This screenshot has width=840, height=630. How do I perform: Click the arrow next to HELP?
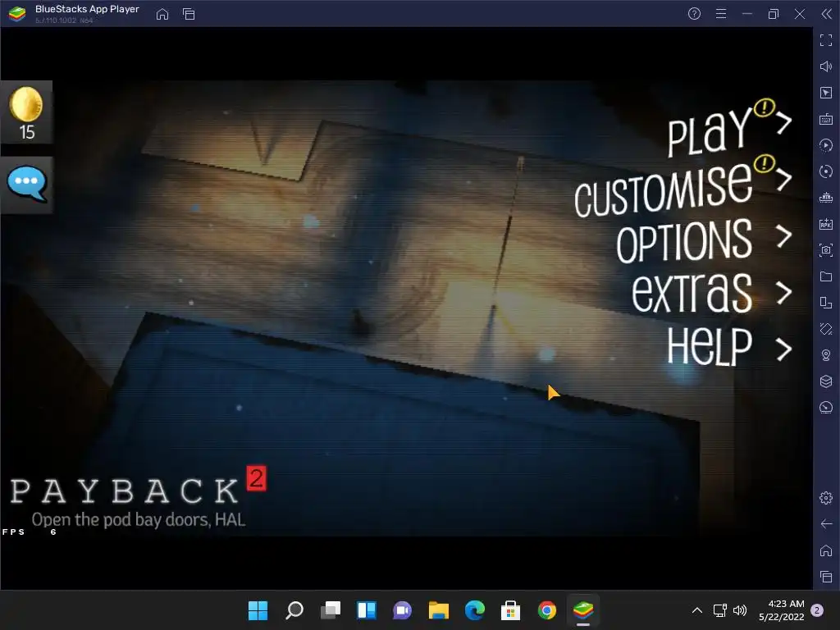point(783,349)
